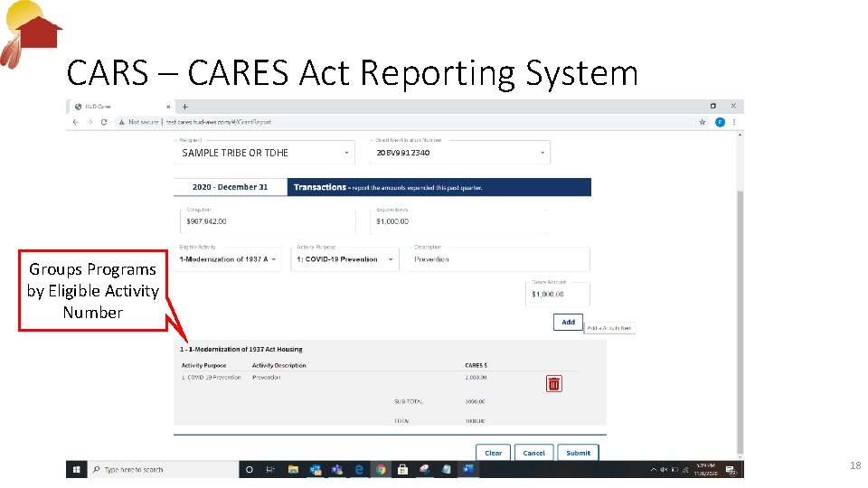Viewport: 868px width, 488px height.
Task: Go back with the browser back arrow
Action: point(76,122)
